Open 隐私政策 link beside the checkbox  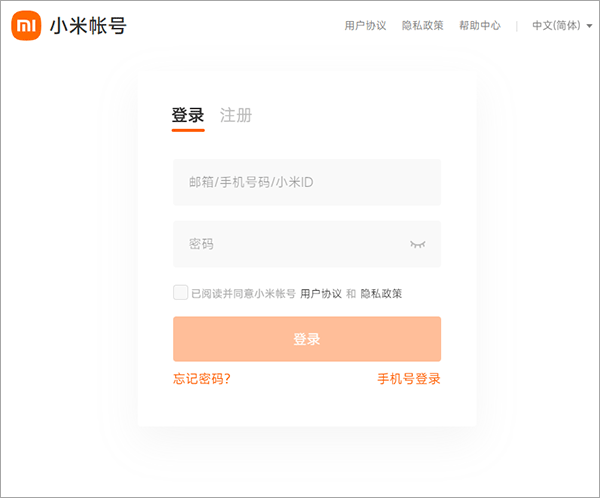(381, 294)
